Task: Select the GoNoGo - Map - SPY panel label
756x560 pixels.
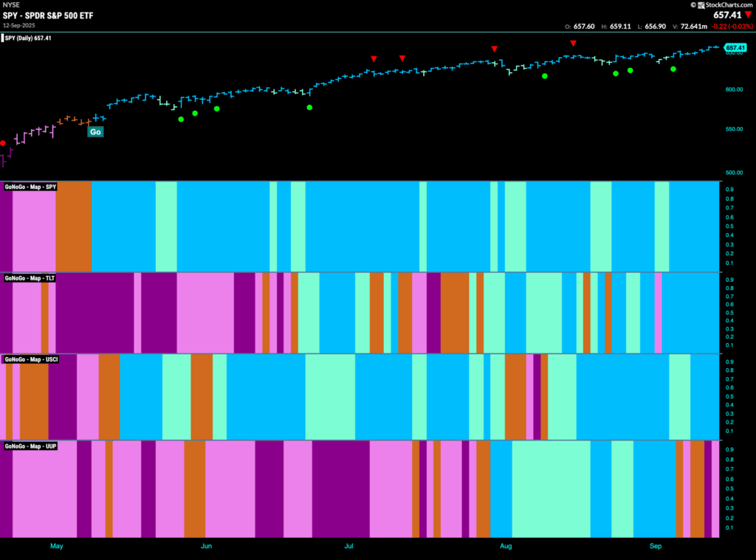Action: pyautogui.click(x=30, y=187)
